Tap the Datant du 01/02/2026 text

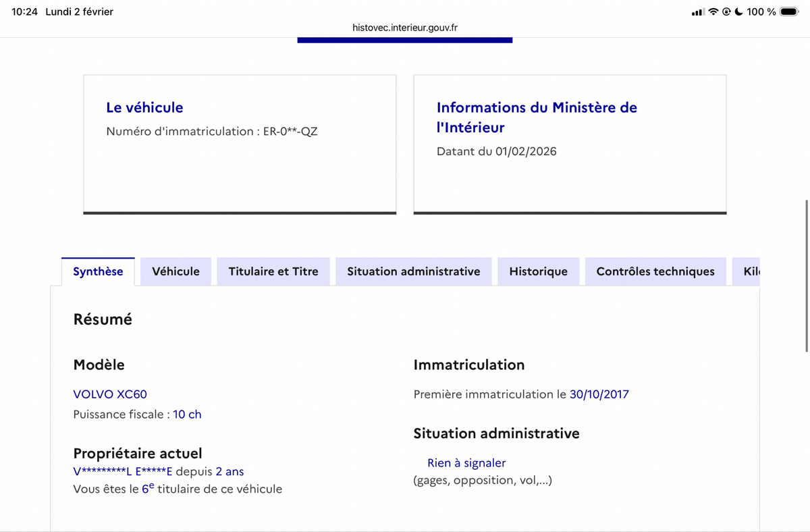tap(497, 151)
